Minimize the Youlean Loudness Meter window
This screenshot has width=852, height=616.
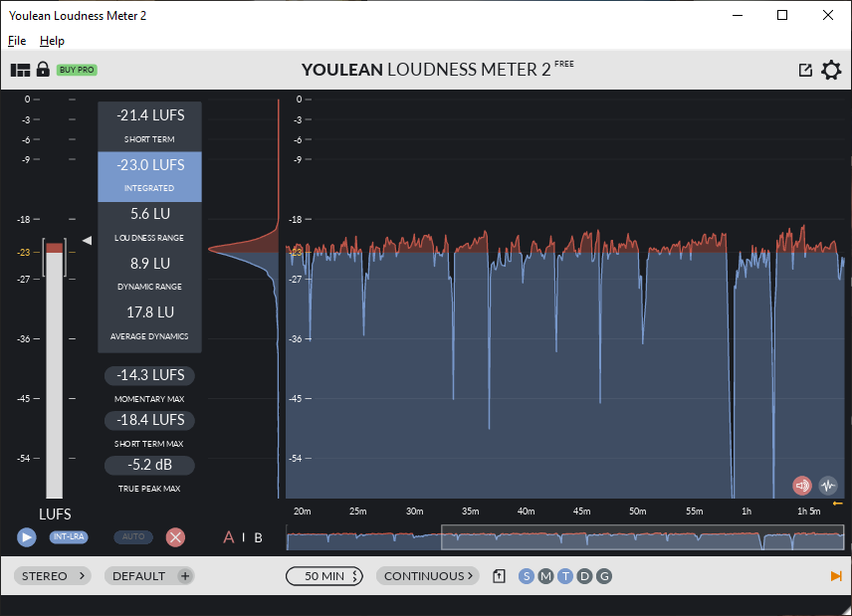click(738, 15)
